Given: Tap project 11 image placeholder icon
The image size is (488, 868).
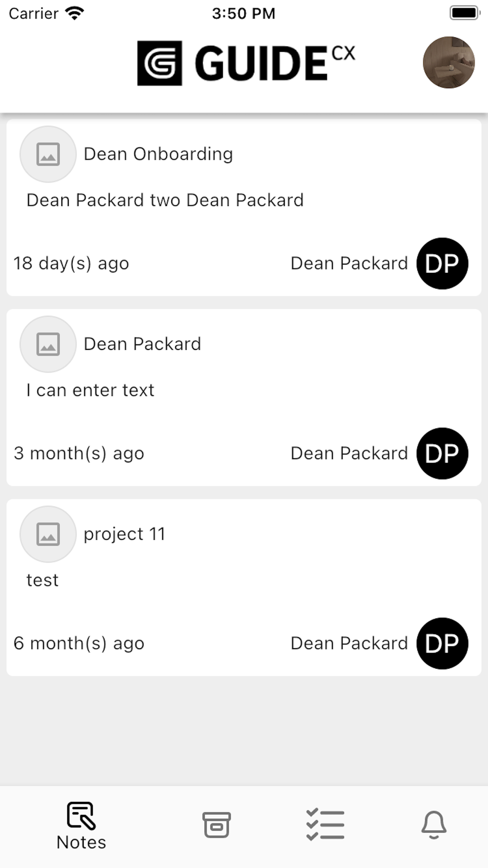Looking at the screenshot, I should (48, 534).
